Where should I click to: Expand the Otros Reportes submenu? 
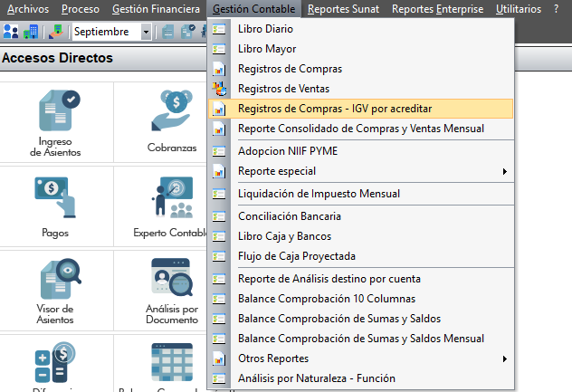pyautogui.click(x=360, y=359)
